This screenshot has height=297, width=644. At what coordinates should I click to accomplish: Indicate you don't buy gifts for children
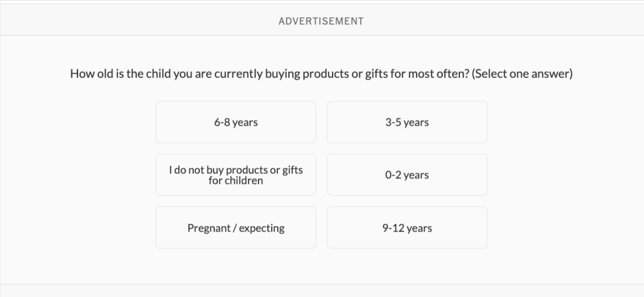click(236, 175)
